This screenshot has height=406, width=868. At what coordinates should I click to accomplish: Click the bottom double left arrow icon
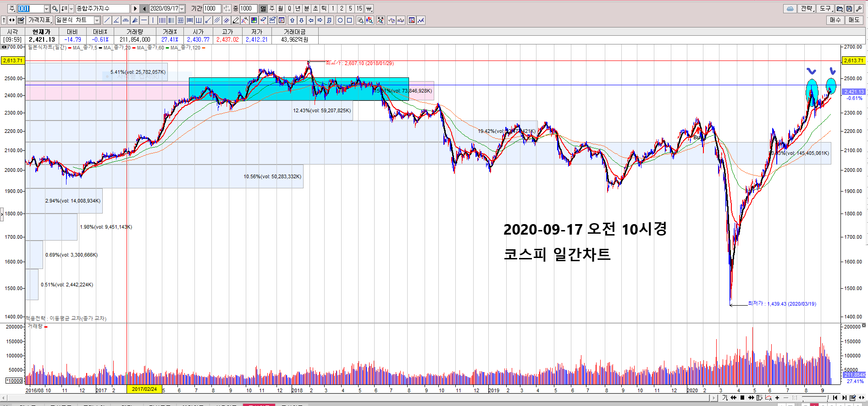click(734, 398)
